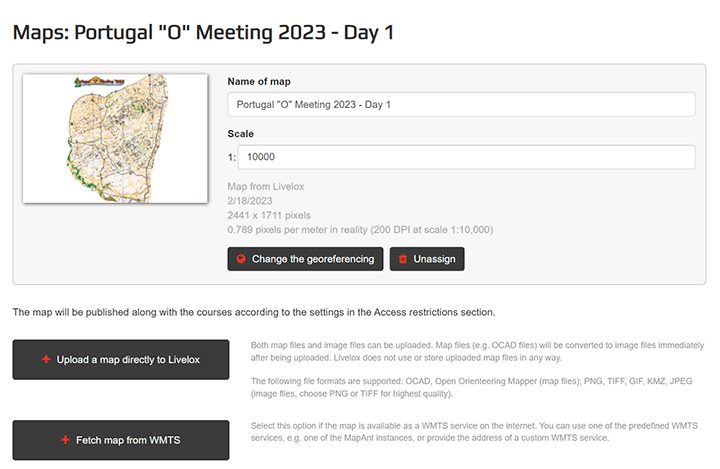Image resolution: width=720 pixels, height=469 pixels.
Task: Click the event logo on the map thumbnail
Action: pos(99,82)
